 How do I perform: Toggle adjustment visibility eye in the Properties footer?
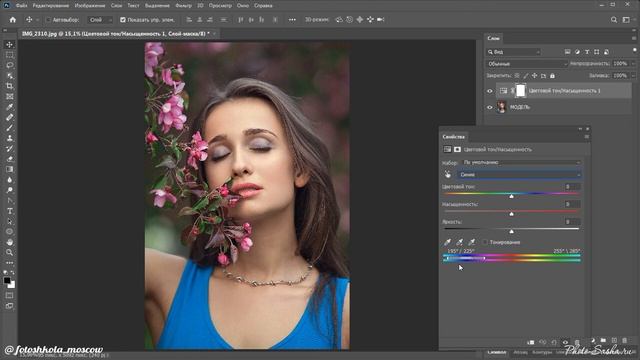coord(565,342)
